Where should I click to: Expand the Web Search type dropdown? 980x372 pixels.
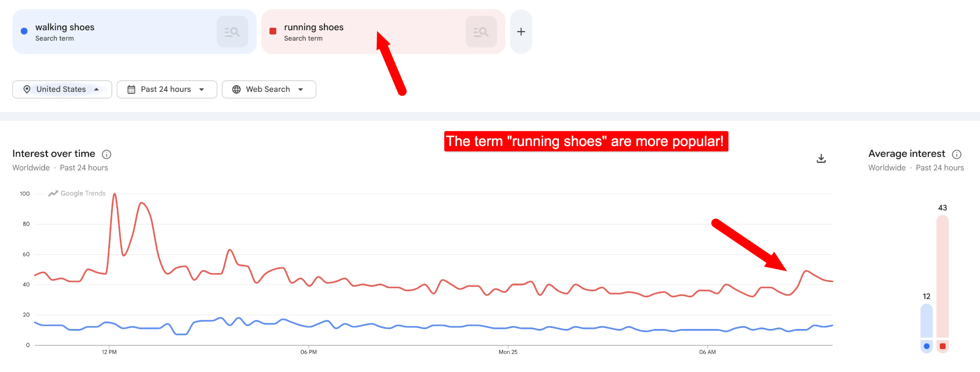pos(269,89)
